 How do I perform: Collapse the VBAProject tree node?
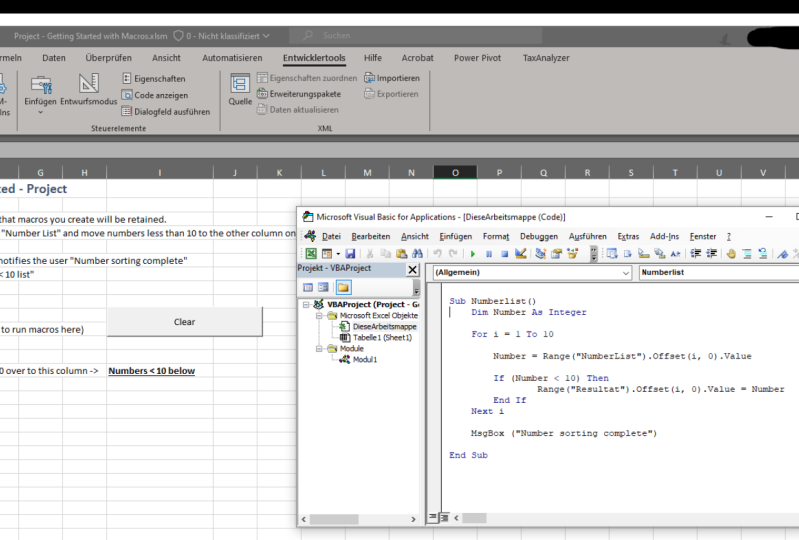click(x=306, y=305)
